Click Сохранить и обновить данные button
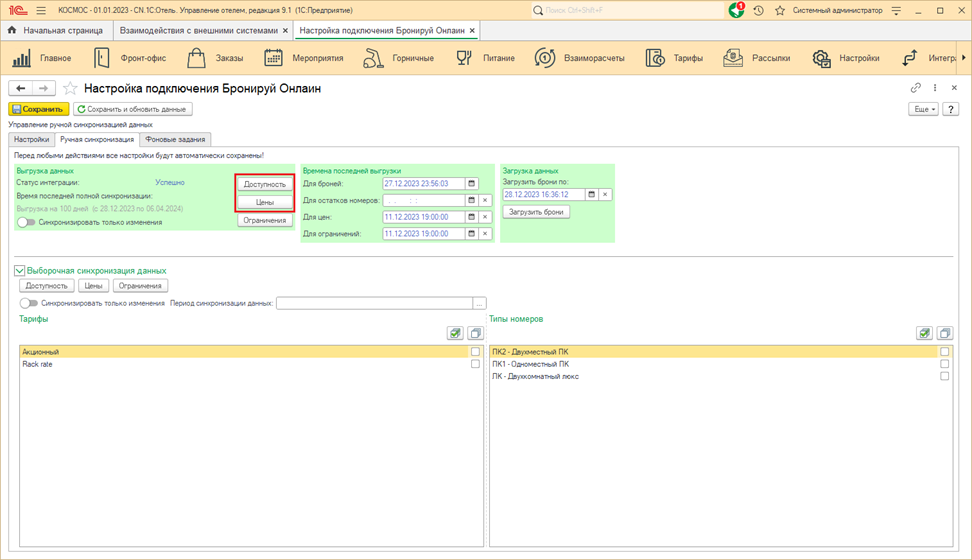This screenshot has height=560, width=972. click(133, 109)
